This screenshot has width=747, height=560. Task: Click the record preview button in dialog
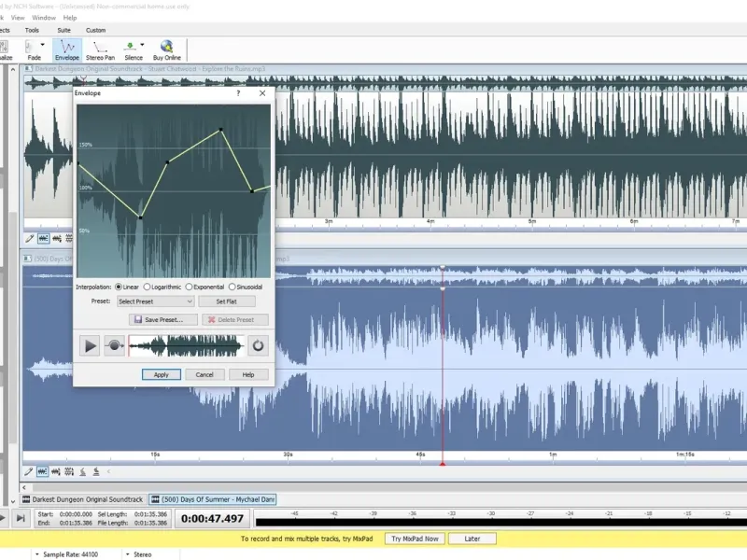114,345
